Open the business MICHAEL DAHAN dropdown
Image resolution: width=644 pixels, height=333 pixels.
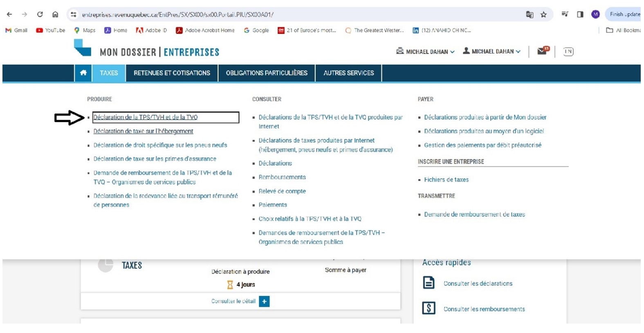pos(426,51)
